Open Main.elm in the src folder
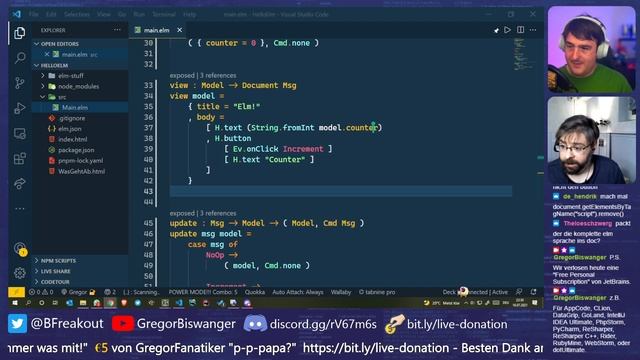The width and height of the screenshot is (640, 360). pyautogui.click(x=75, y=108)
